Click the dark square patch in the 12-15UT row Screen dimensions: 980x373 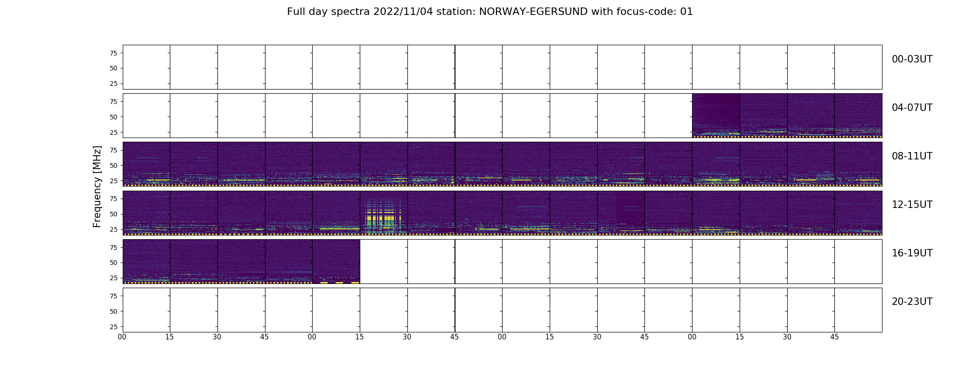(630, 208)
